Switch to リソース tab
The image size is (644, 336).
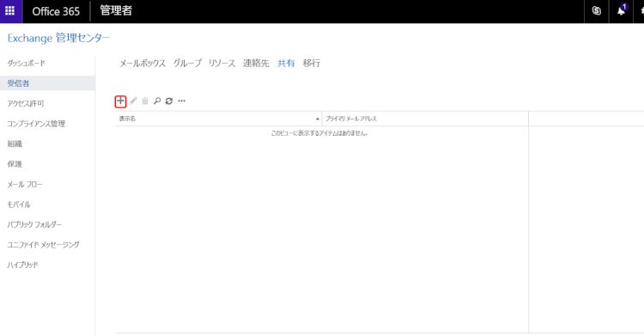point(222,64)
